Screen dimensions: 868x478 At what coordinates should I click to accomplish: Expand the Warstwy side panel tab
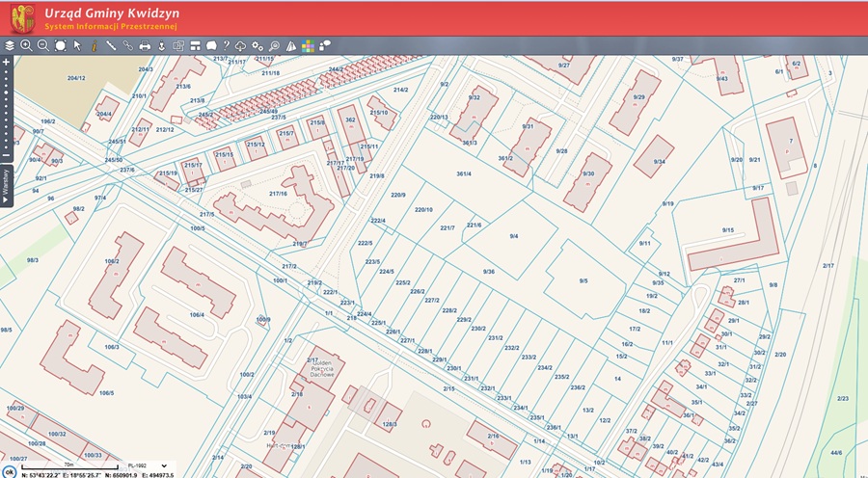tap(6, 183)
